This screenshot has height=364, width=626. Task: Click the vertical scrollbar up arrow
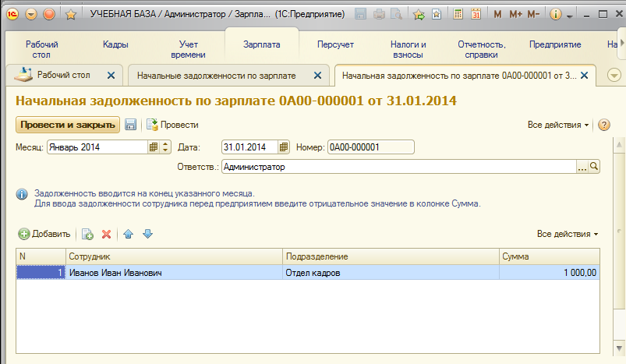click(619, 144)
